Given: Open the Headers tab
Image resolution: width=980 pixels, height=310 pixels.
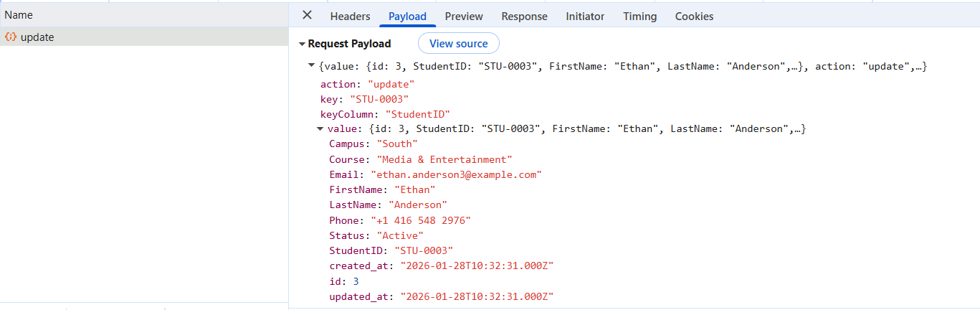Looking at the screenshot, I should 350,16.
